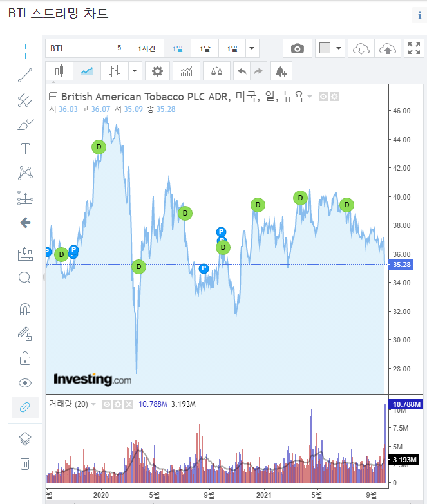
Task: Click the 10.788M volume axis label
Action: [406, 404]
